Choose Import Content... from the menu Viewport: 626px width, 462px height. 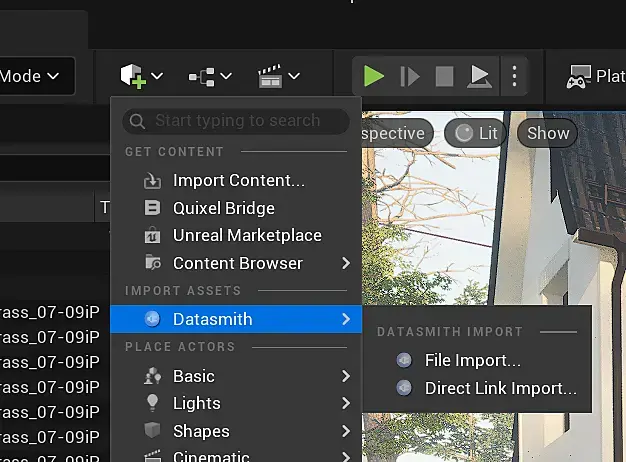tap(236, 180)
